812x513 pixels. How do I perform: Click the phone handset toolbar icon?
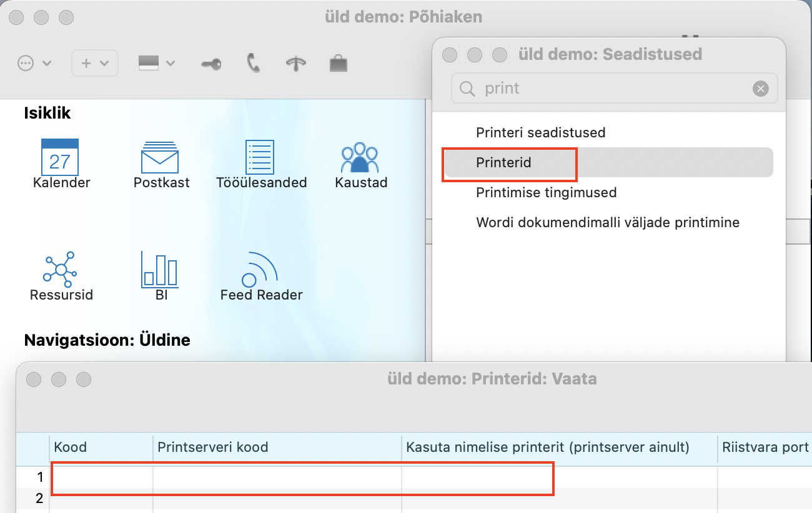coord(253,64)
